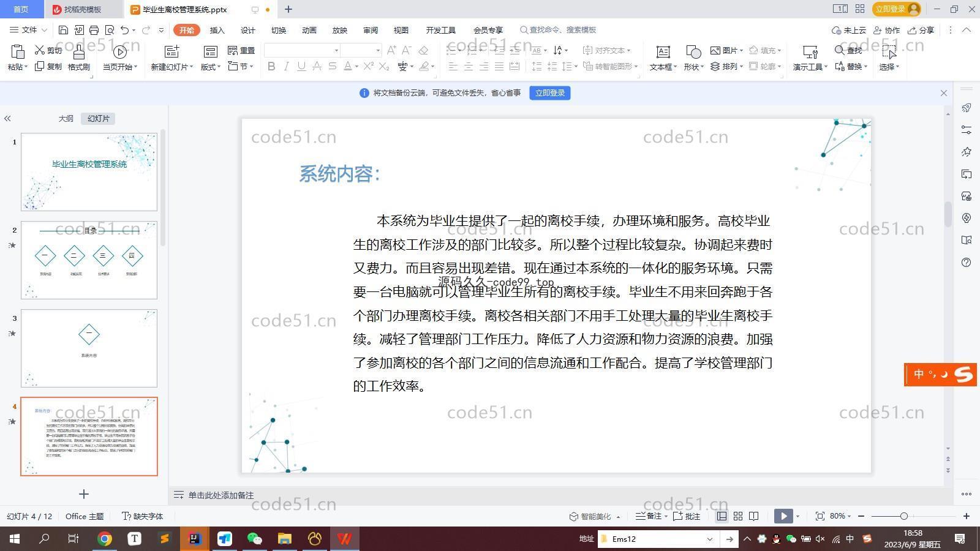
Task: Toggle Bold formatting
Action: coord(271,66)
